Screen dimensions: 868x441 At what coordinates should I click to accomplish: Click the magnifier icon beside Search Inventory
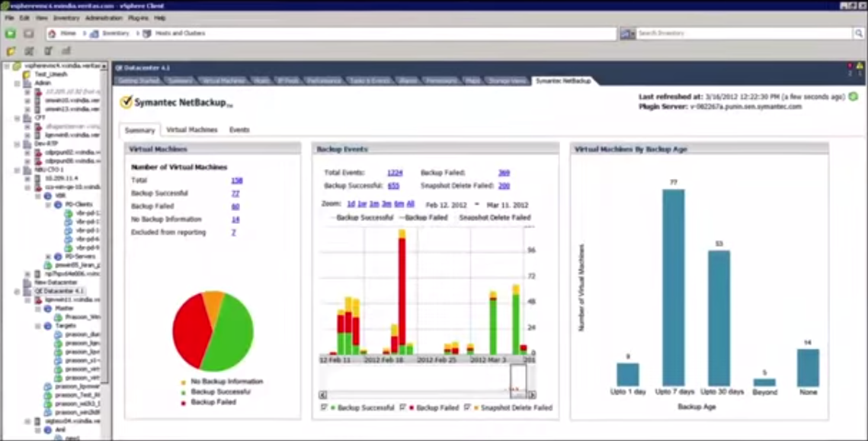point(858,34)
